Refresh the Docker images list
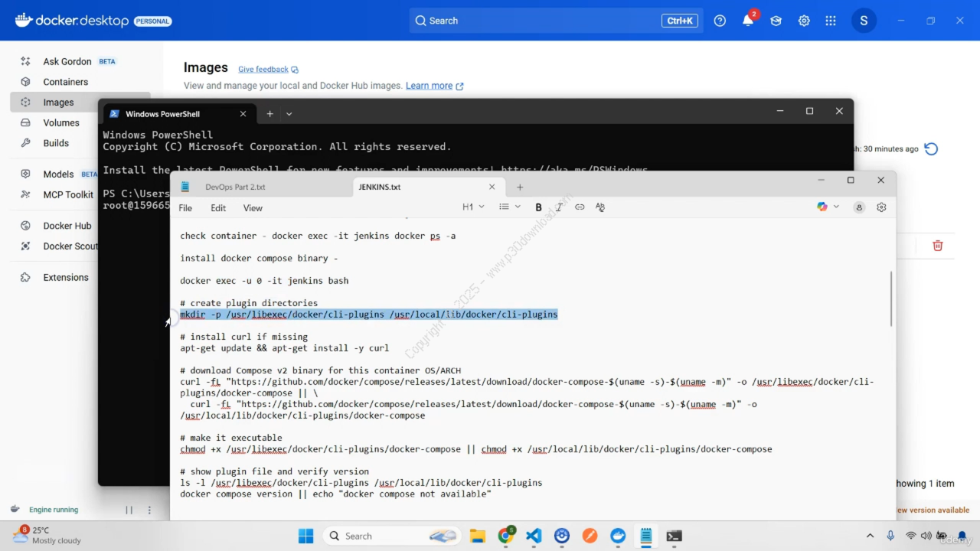 (x=931, y=149)
